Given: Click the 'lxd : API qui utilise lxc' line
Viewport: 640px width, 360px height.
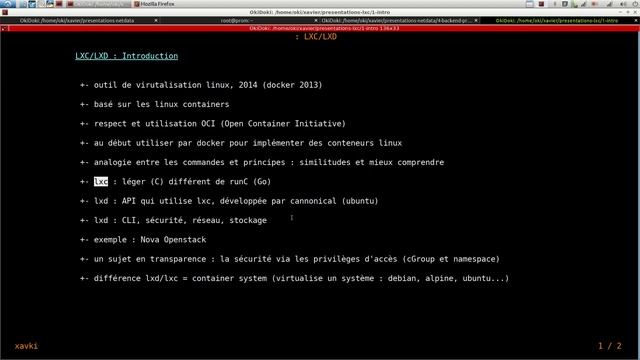Looking at the screenshot, I should [236, 201].
